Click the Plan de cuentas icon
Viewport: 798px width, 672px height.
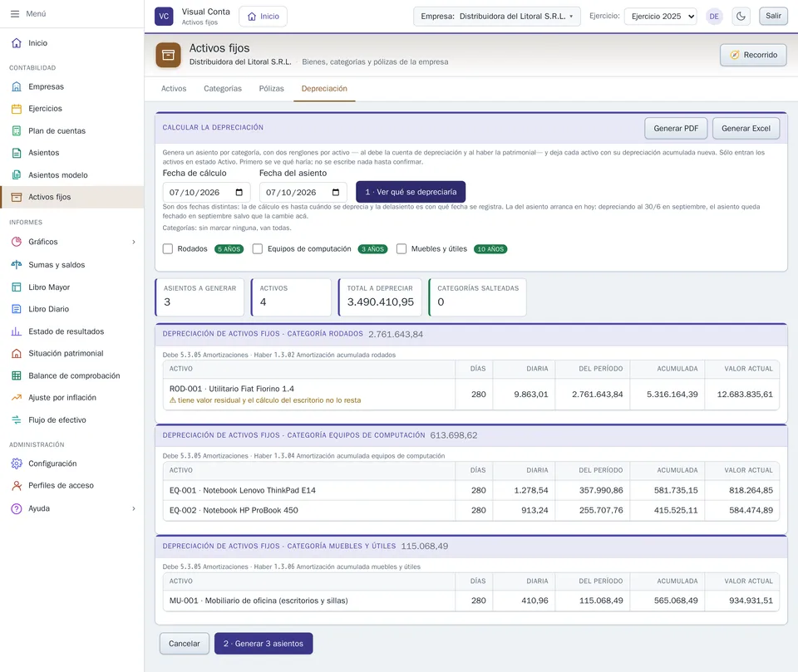pos(17,130)
